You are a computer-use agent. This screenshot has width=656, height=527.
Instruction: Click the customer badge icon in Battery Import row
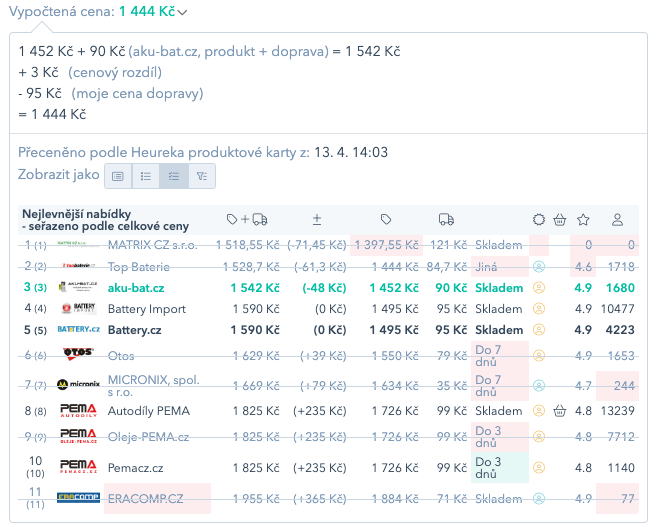539,309
